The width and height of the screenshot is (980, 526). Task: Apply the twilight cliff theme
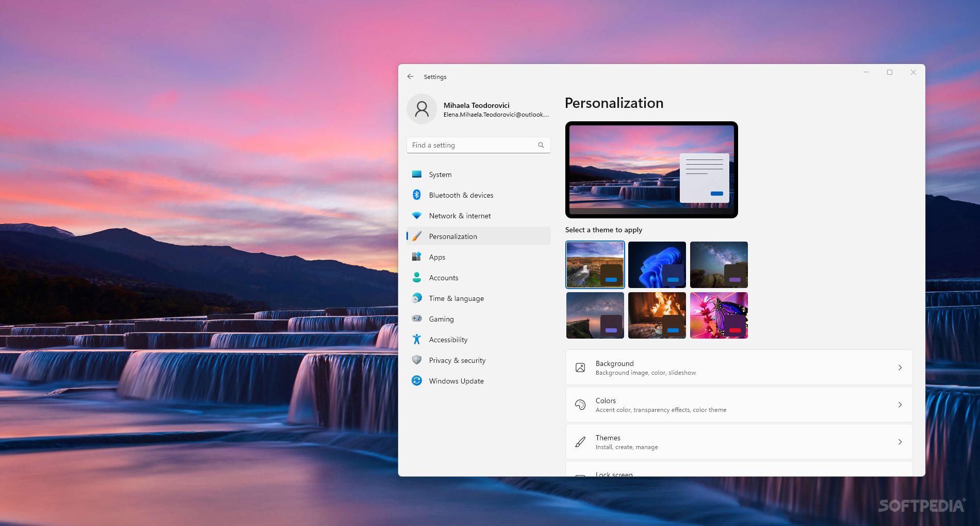(595, 315)
